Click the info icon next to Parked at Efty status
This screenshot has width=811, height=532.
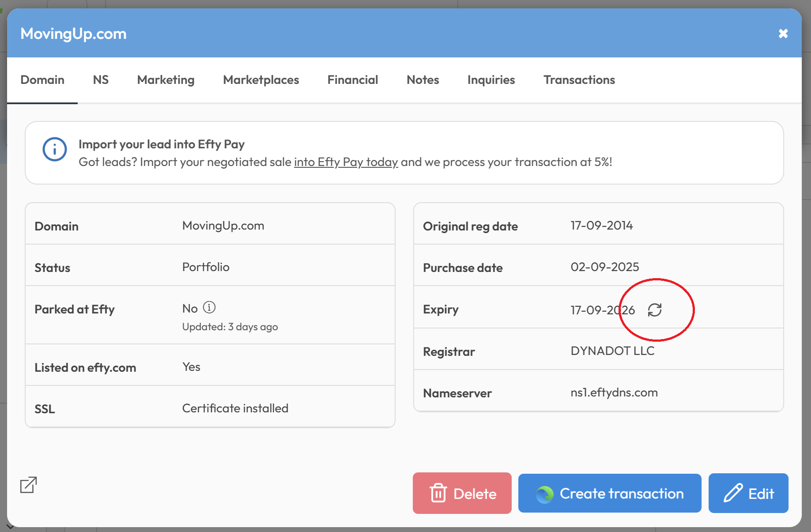[209, 308]
